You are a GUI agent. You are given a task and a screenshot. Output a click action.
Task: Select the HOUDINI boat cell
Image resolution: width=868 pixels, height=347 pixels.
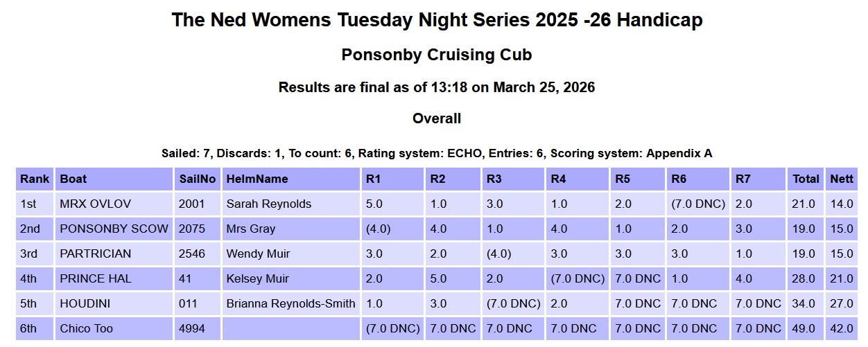click(x=85, y=303)
